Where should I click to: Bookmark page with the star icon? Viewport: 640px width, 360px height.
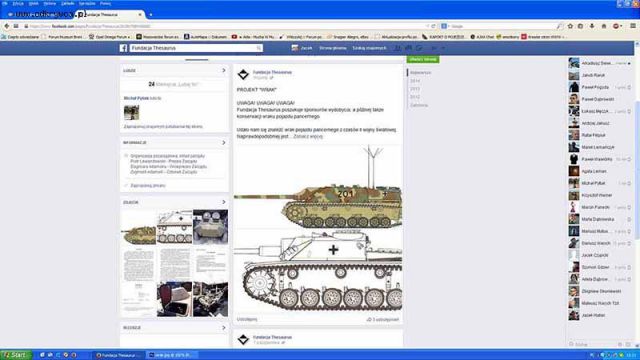coord(570,26)
